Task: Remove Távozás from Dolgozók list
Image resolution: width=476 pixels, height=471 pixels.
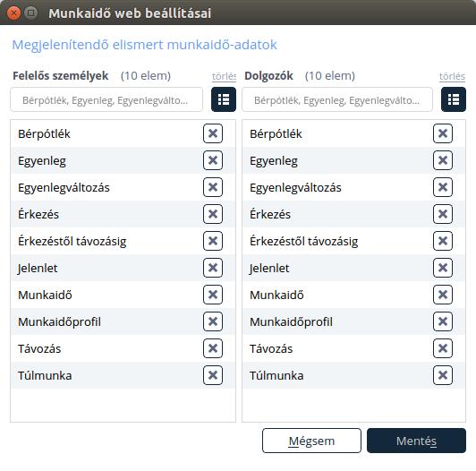Action: pos(443,348)
